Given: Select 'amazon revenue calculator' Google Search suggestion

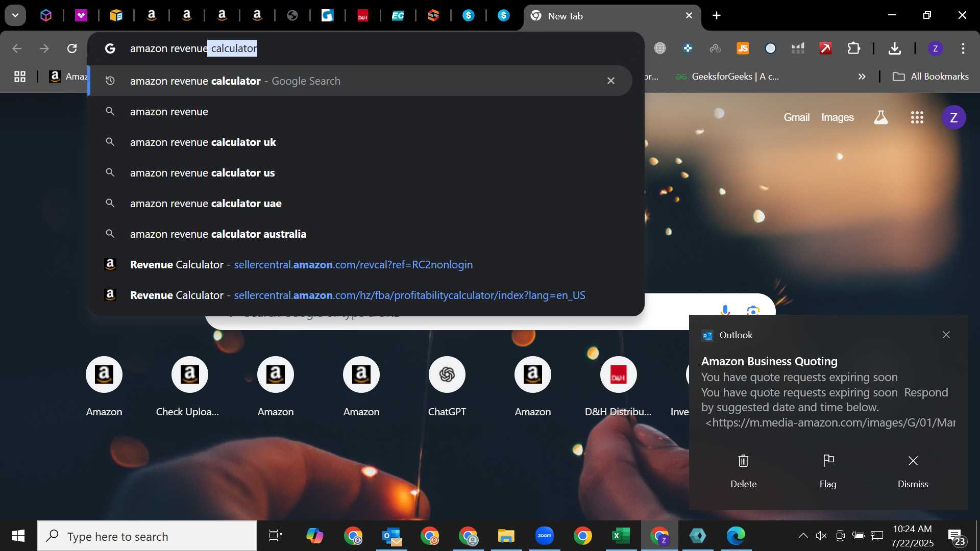Looking at the screenshot, I should pos(360,81).
